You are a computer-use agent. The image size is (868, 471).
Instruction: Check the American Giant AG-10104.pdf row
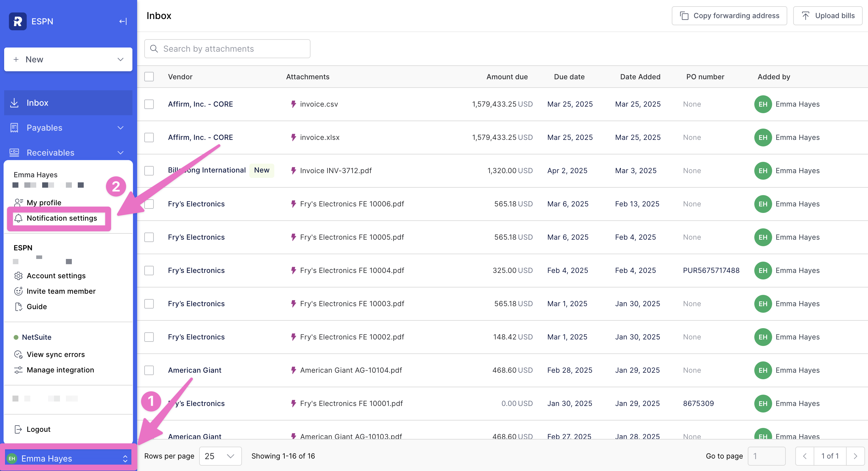pyautogui.click(x=149, y=370)
